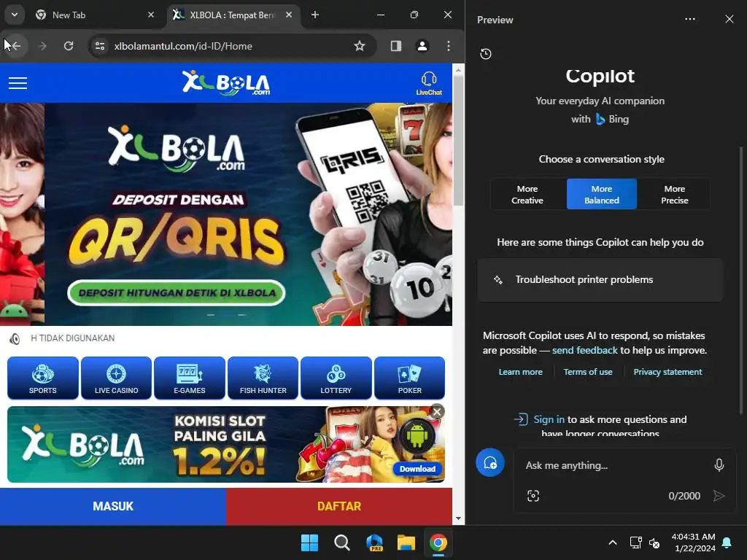This screenshot has height=560, width=747.
Task: Select the first carousel slide indicator
Action: (x=211, y=315)
